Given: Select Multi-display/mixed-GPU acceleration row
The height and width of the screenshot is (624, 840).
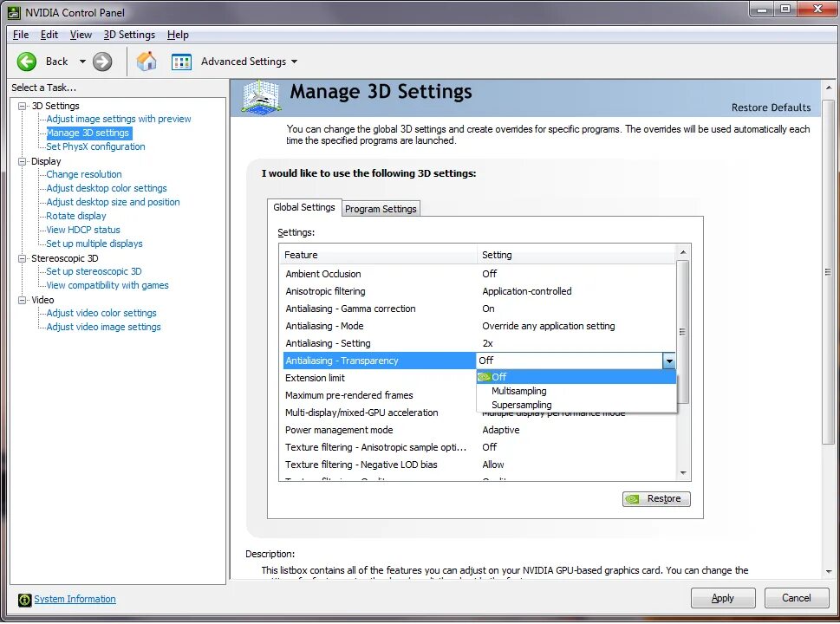Looking at the screenshot, I should click(x=380, y=413).
